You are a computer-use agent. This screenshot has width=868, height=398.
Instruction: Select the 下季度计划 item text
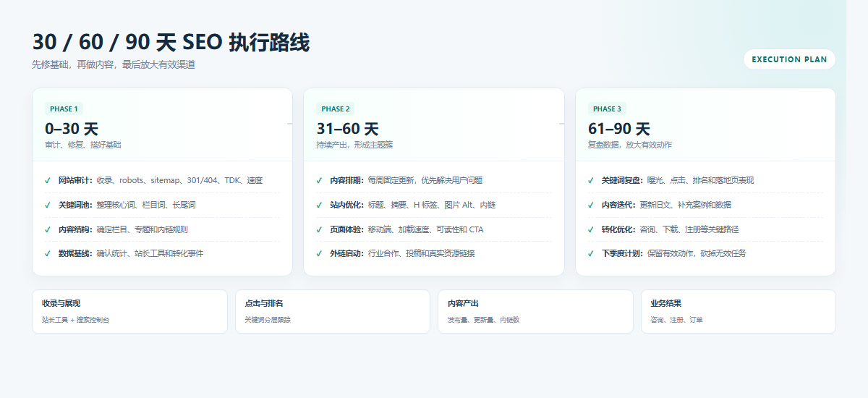click(674, 254)
